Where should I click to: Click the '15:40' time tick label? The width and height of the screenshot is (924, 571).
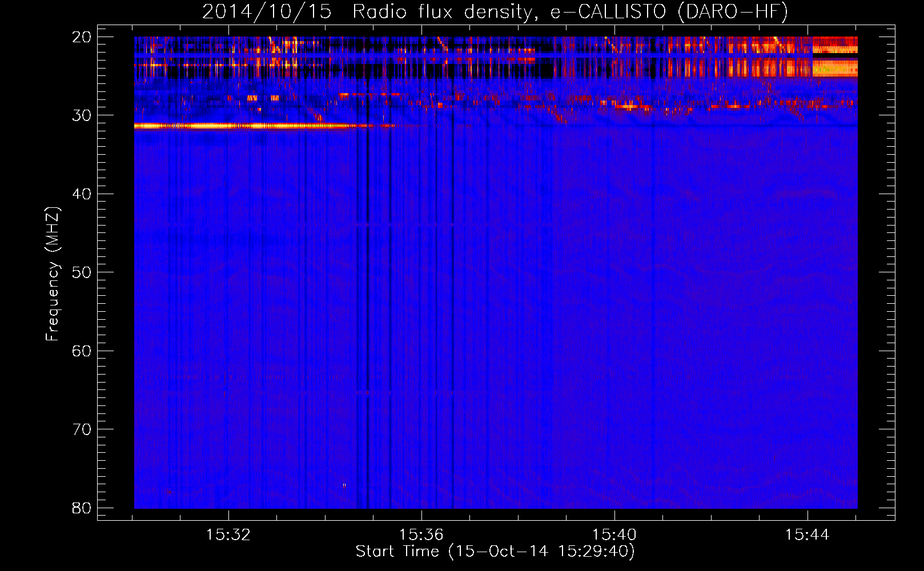click(x=614, y=535)
